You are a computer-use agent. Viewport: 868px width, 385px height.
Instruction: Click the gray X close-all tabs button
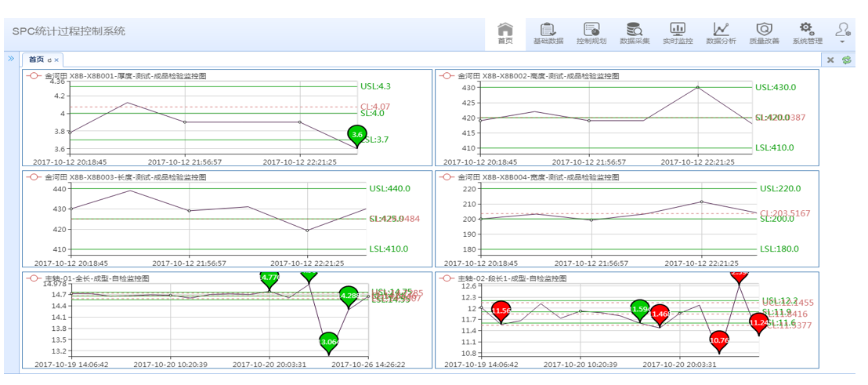[831, 60]
